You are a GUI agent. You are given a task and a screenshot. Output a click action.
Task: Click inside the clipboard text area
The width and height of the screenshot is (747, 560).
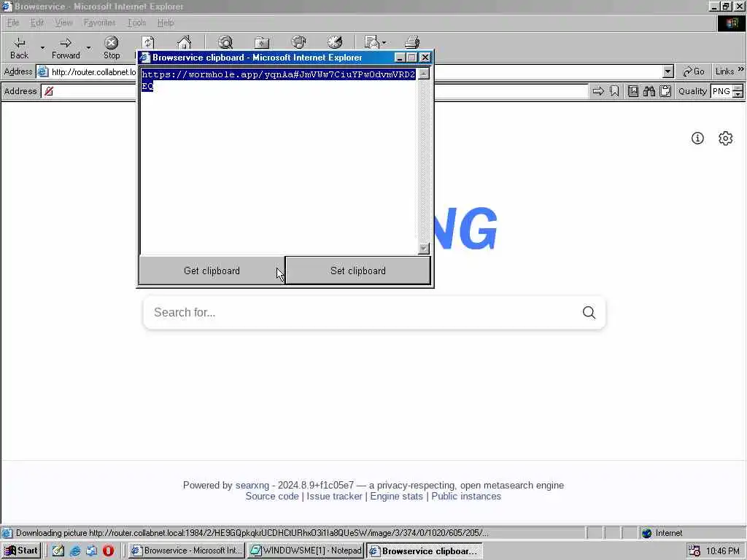tap(279, 161)
